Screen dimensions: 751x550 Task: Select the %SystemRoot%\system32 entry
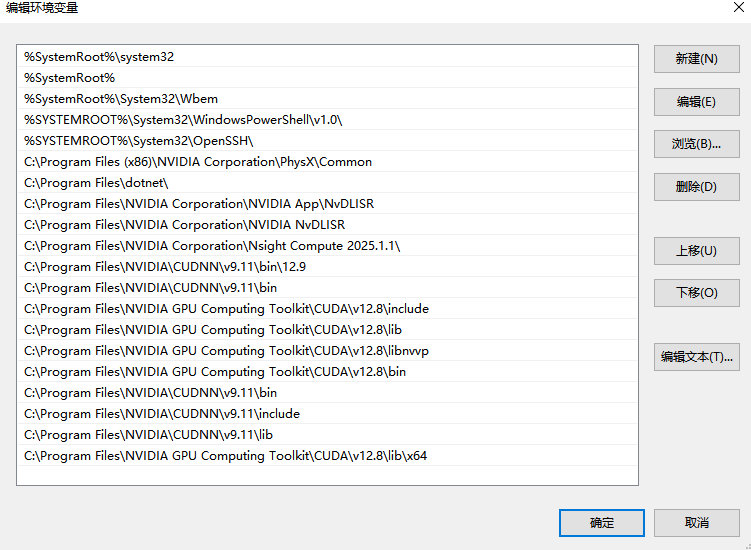tap(328, 57)
